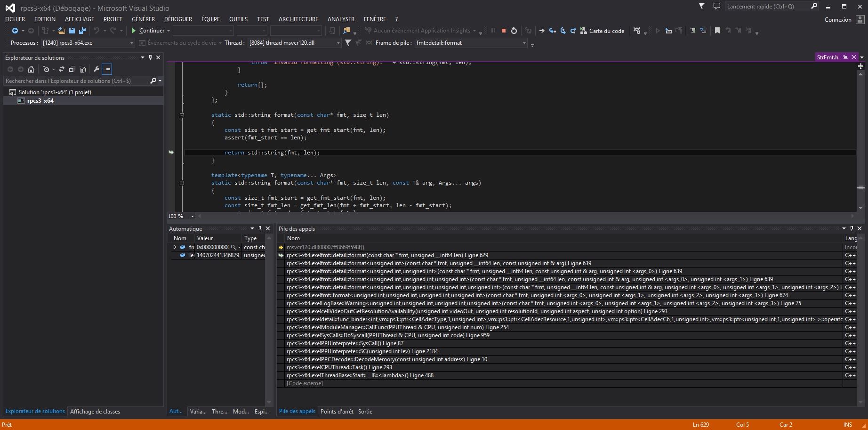Switch to the Sortie tab
868x430 pixels.
pos(365,412)
